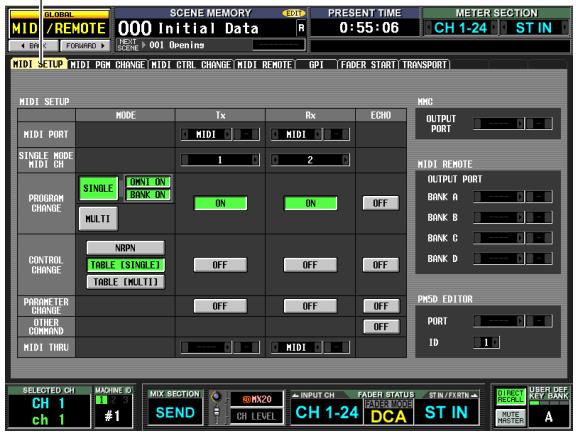Open the Tx MIDI THRU port selector
576x432 pixels.
click(x=206, y=347)
